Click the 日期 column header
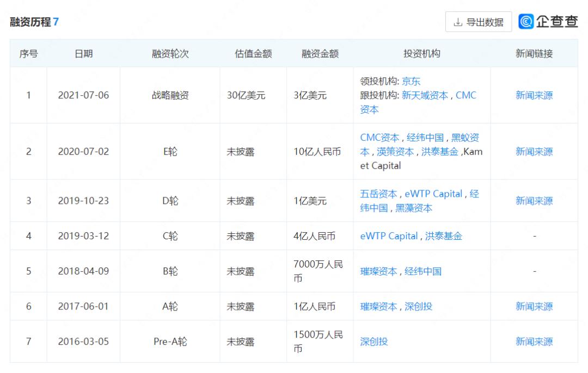The height and width of the screenshot is (373, 588). (84, 53)
